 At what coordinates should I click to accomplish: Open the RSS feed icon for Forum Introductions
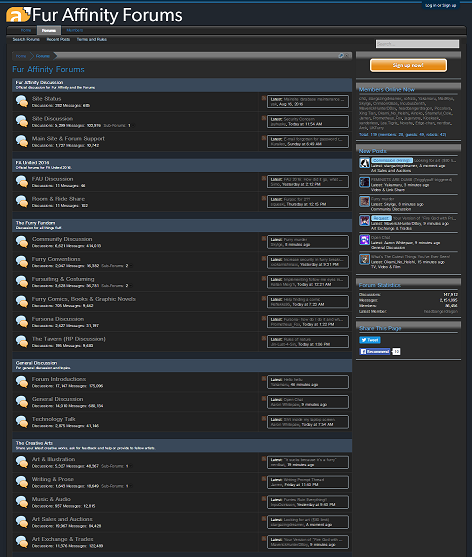coord(264,378)
